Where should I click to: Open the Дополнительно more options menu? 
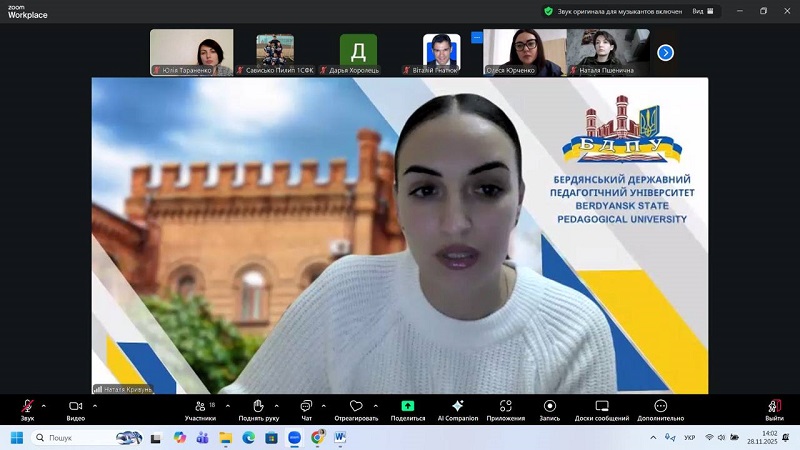pyautogui.click(x=660, y=408)
